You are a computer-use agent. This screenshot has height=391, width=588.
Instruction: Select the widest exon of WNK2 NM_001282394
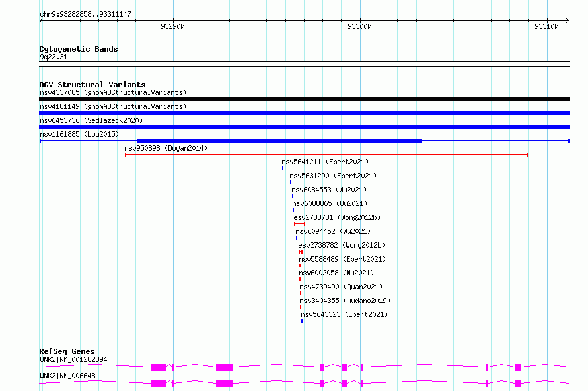click(159, 367)
